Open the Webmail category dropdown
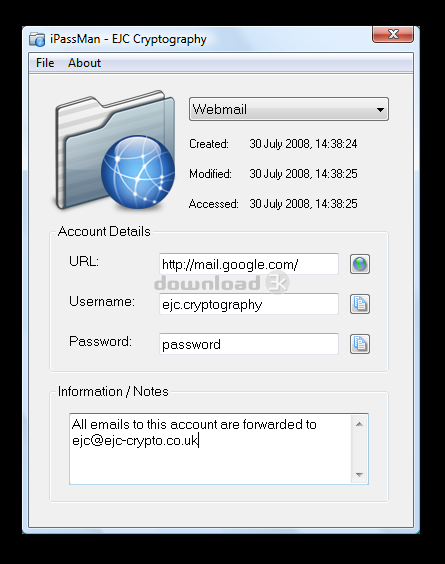Screen dimensions: 445x564 click(289, 109)
